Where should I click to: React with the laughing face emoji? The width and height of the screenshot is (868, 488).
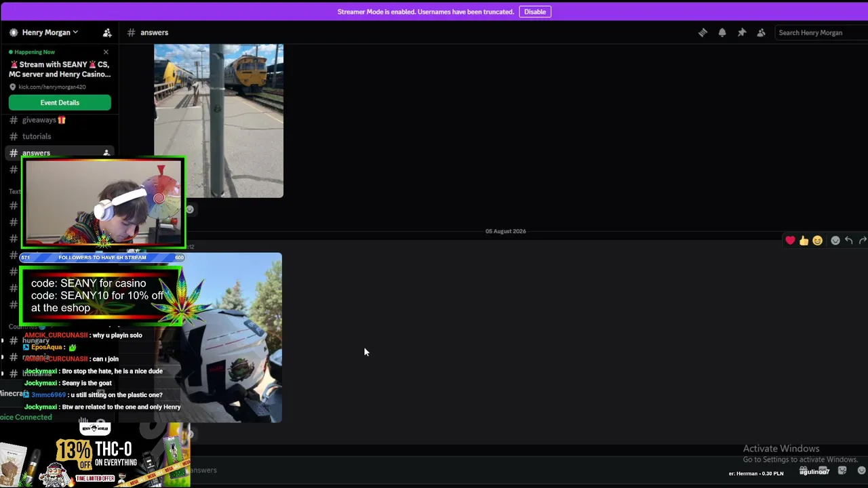pos(817,241)
